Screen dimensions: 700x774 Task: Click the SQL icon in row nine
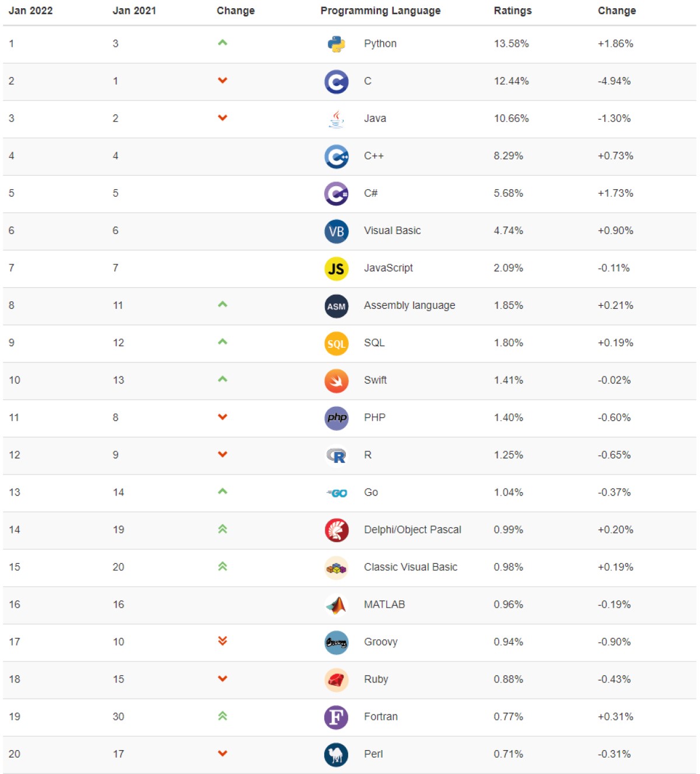click(337, 343)
